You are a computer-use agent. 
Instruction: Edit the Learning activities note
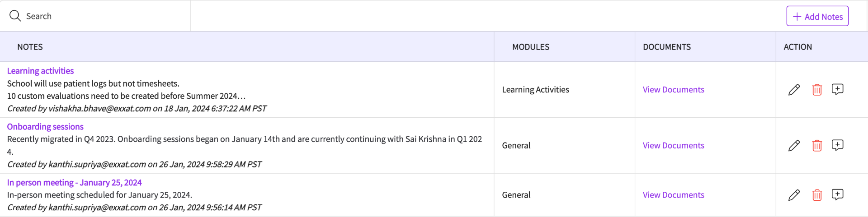(794, 90)
